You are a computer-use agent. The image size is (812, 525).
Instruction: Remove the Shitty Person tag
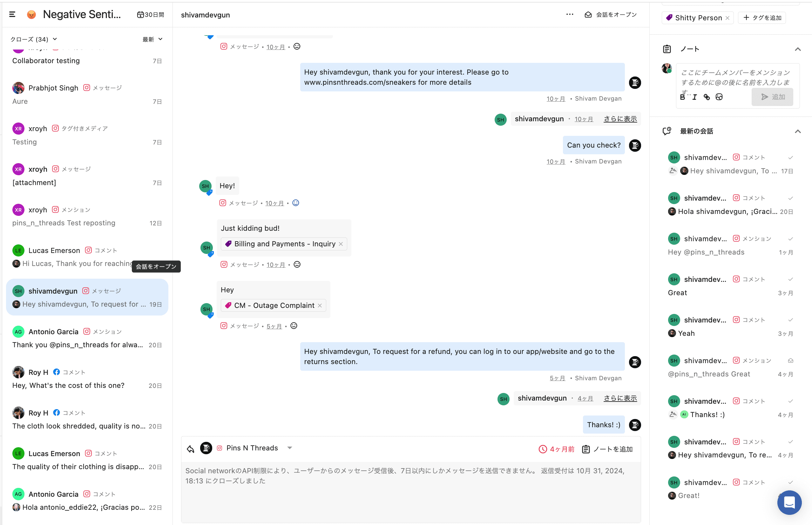(727, 18)
